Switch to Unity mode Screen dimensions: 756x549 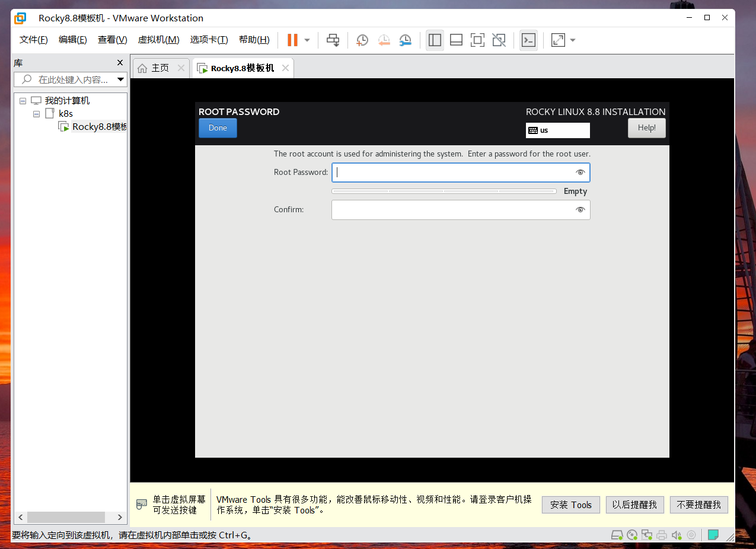pyautogui.click(x=499, y=40)
